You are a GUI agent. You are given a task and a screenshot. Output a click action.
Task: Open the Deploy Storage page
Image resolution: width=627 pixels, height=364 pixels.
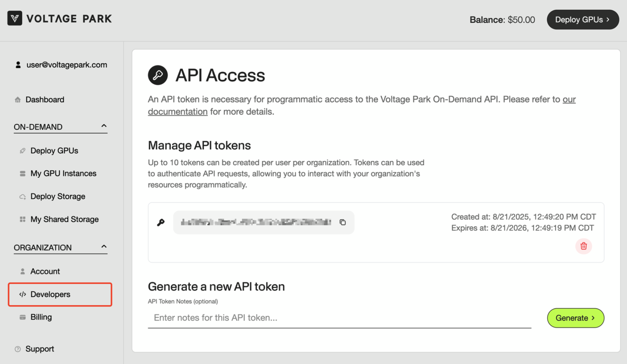pos(58,196)
